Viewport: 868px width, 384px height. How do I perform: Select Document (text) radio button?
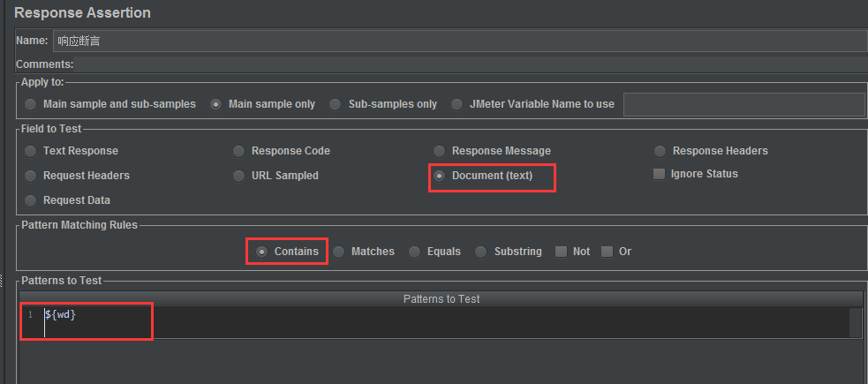pyautogui.click(x=439, y=176)
